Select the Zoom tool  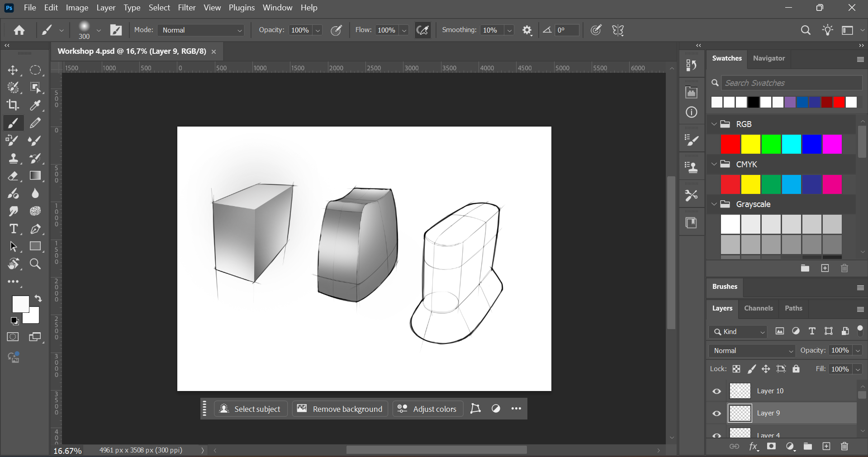click(x=35, y=264)
